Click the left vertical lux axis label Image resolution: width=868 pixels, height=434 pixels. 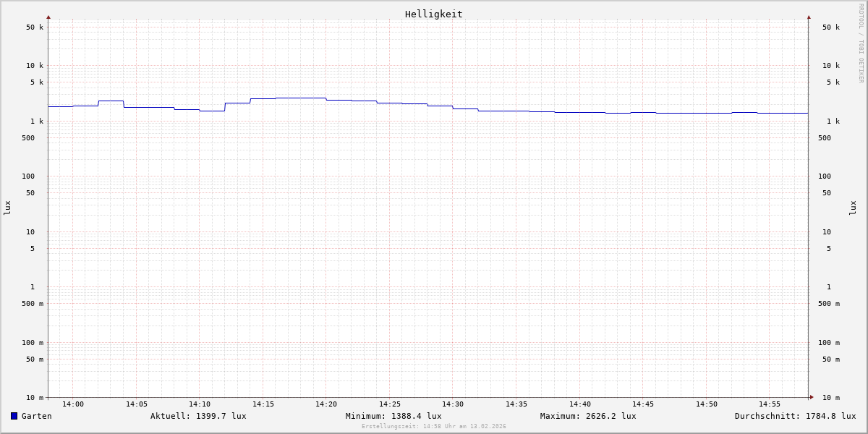[x=7, y=208]
